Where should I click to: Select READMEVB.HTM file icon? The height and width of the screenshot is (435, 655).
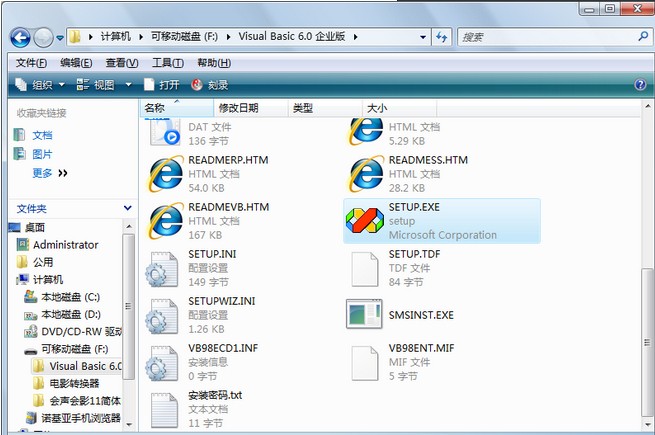(x=166, y=221)
